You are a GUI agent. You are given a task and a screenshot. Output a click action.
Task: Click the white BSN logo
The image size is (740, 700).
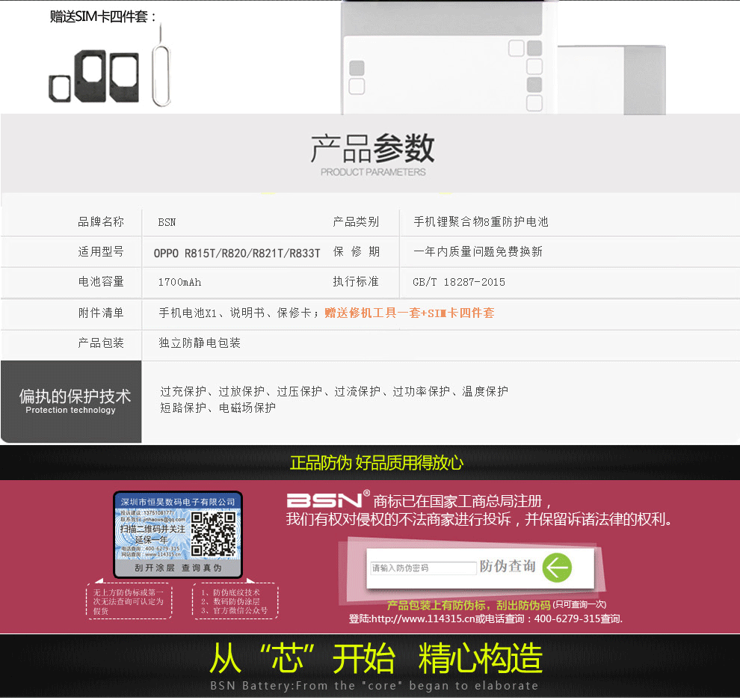tap(325, 500)
